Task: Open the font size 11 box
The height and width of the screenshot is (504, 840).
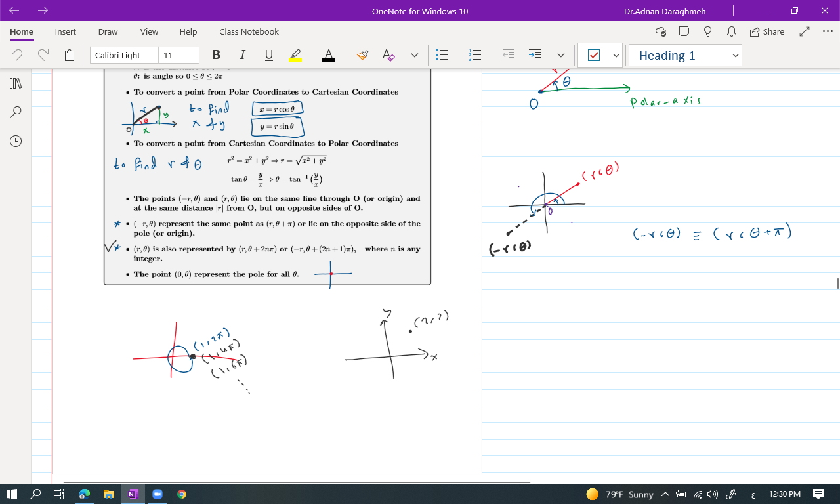Action: click(178, 55)
